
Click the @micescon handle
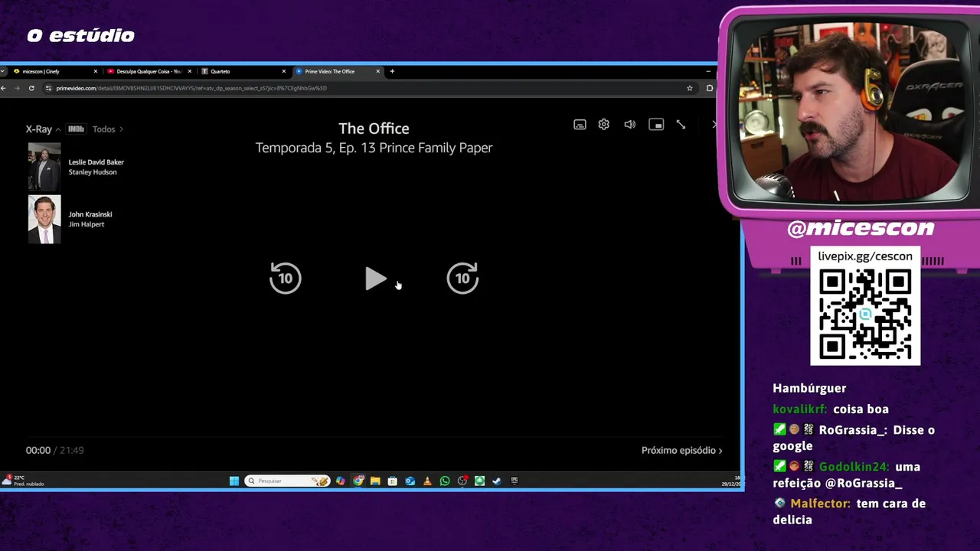coord(861,228)
